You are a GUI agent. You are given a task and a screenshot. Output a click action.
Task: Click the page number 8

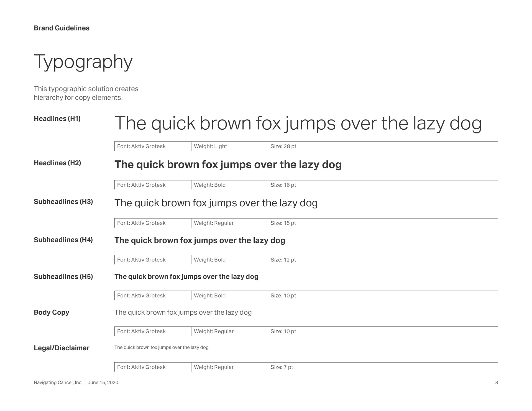click(x=497, y=383)
